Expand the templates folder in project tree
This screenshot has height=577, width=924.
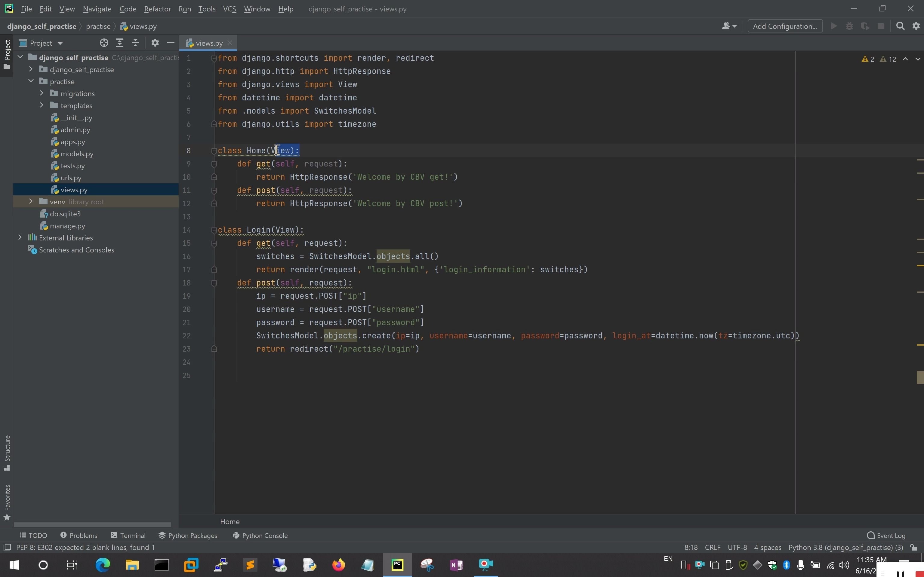point(41,105)
